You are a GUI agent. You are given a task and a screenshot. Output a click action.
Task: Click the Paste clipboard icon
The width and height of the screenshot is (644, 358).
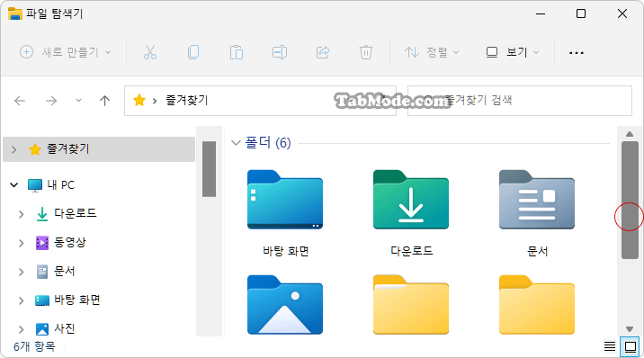237,52
